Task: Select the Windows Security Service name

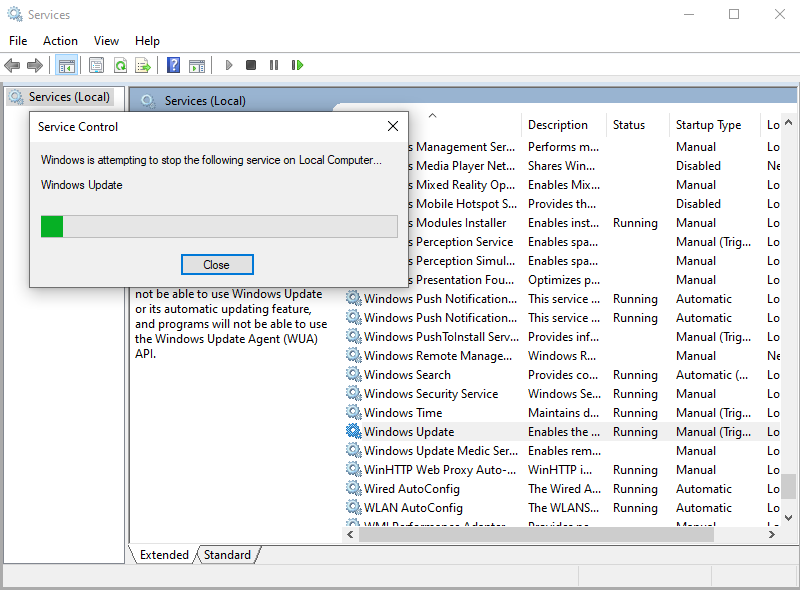Action: pos(431,394)
